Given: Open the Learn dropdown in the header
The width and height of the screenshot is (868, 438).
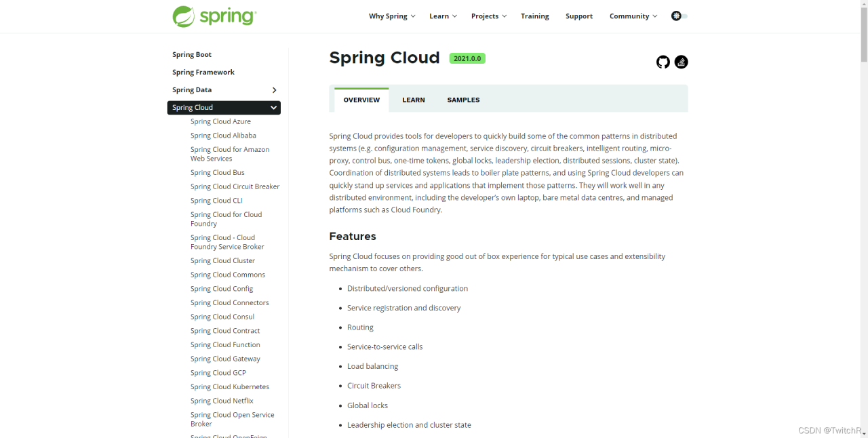Looking at the screenshot, I should (443, 16).
